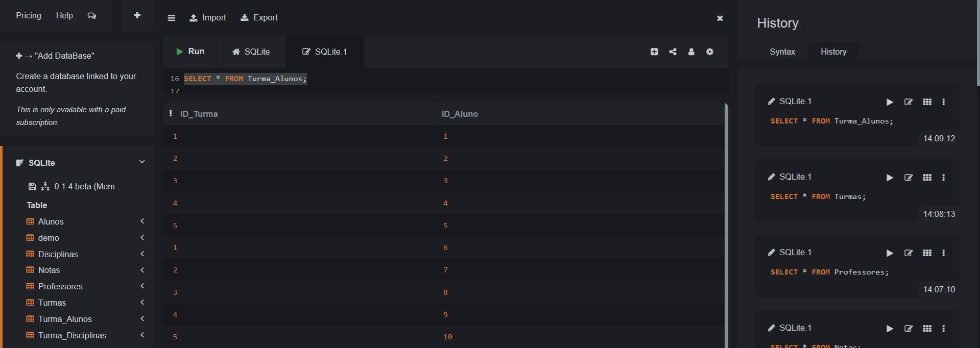980x348 pixels.
Task: Click the Export button
Action: (259, 17)
